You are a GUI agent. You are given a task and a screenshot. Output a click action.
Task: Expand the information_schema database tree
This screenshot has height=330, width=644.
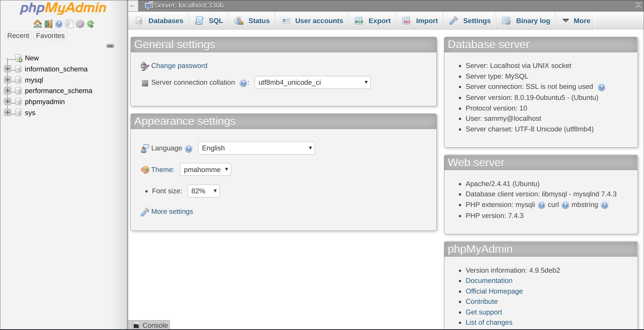[7, 69]
